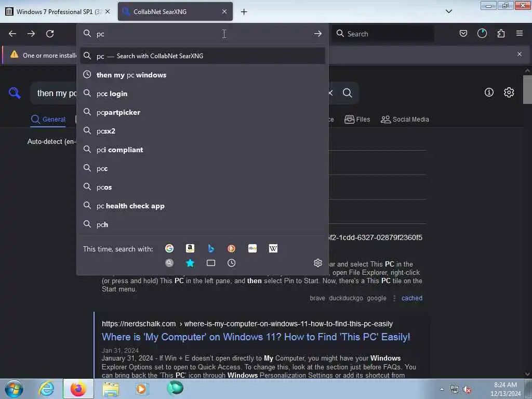Close the Windows 7 Professional SP1 tab
The image size is (532, 399).
(108, 11)
